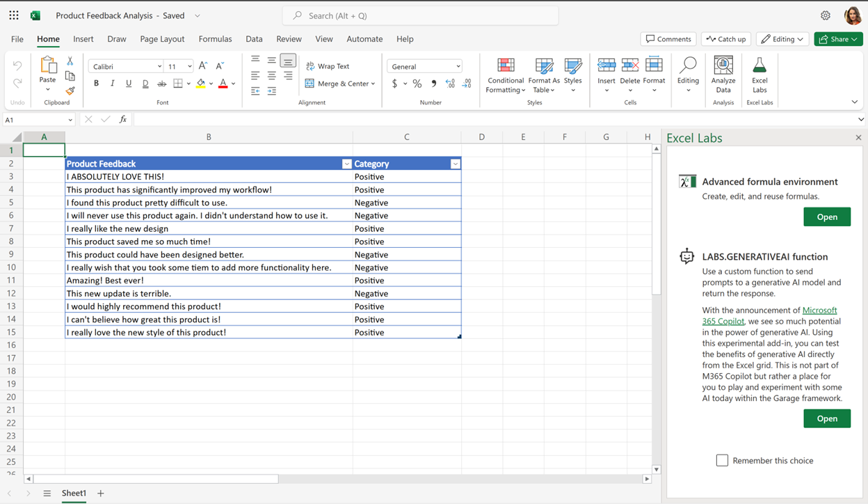Apply percent style formatting
The width and height of the screenshot is (868, 504).
(x=417, y=84)
